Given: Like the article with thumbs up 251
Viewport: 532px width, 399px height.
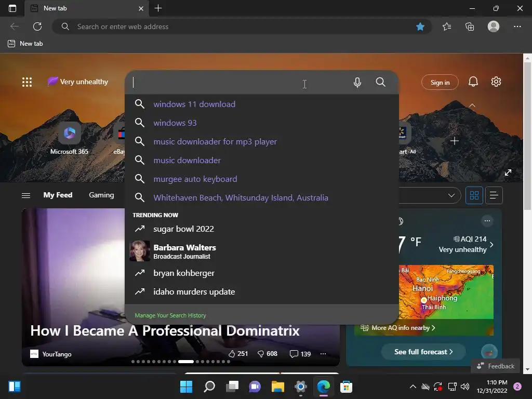Looking at the screenshot, I should pyautogui.click(x=238, y=354).
